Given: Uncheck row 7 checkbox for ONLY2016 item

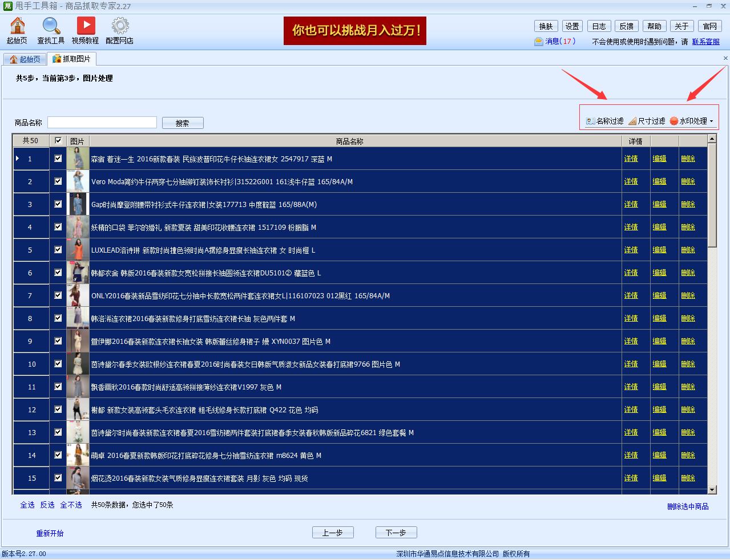Looking at the screenshot, I should coord(57,295).
